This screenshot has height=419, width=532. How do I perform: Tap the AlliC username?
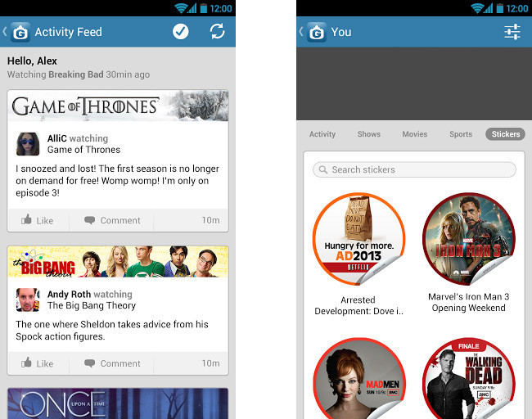click(57, 138)
